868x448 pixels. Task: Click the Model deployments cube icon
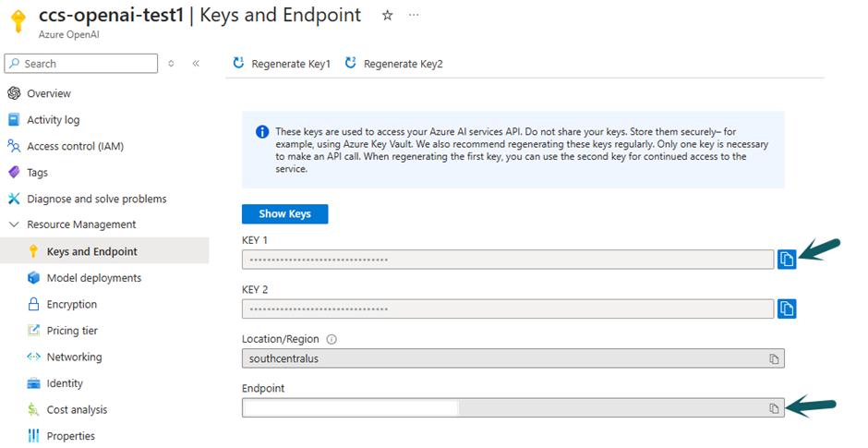click(x=33, y=277)
